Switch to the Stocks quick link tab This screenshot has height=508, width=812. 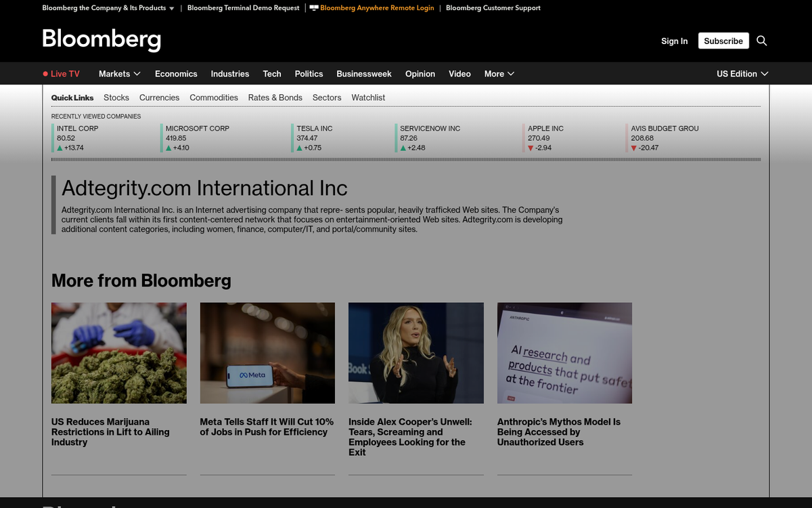coord(116,98)
